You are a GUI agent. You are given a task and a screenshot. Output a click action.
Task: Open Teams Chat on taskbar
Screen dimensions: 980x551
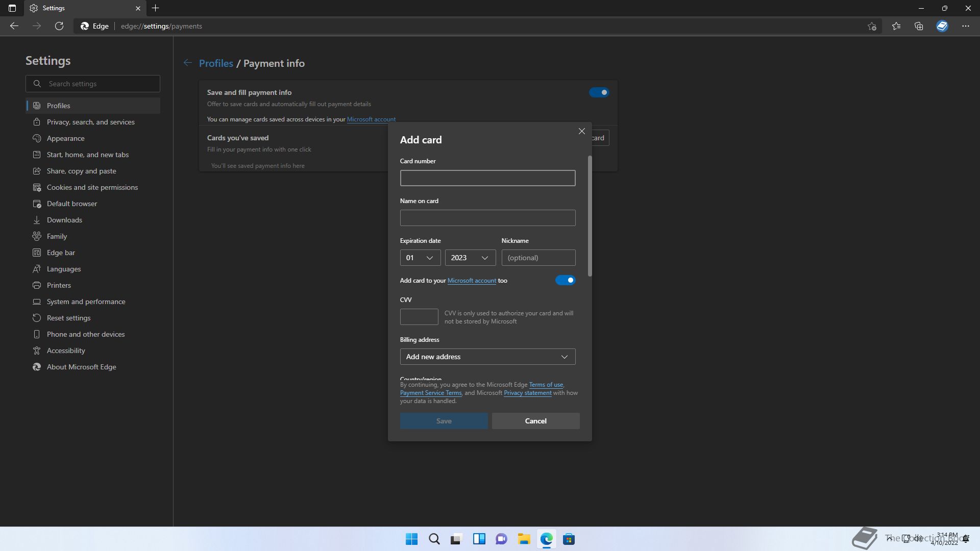click(501, 539)
